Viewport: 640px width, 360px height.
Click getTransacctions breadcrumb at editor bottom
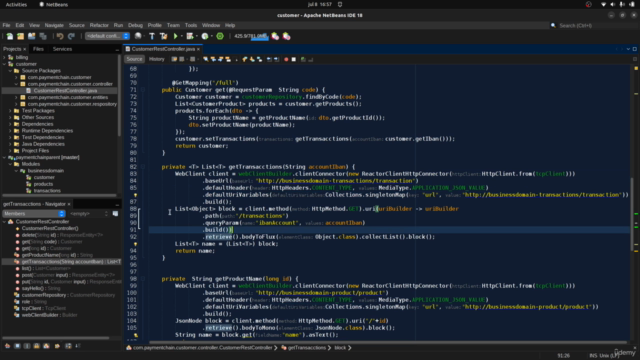point(307,348)
